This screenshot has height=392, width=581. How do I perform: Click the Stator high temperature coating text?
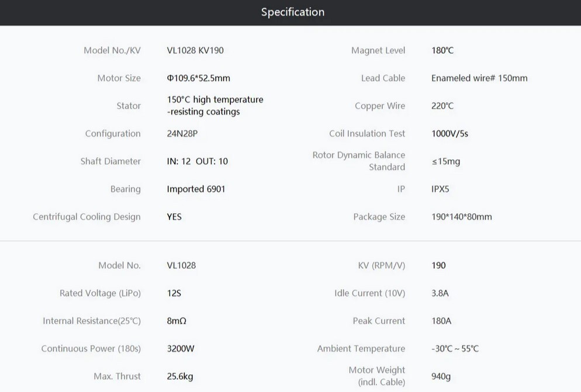(215, 106)
